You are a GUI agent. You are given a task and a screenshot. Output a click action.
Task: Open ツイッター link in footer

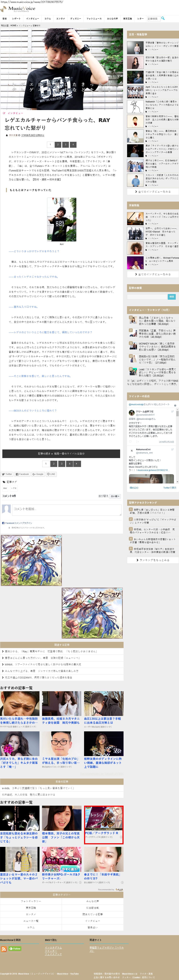click(x=51, y=951)
